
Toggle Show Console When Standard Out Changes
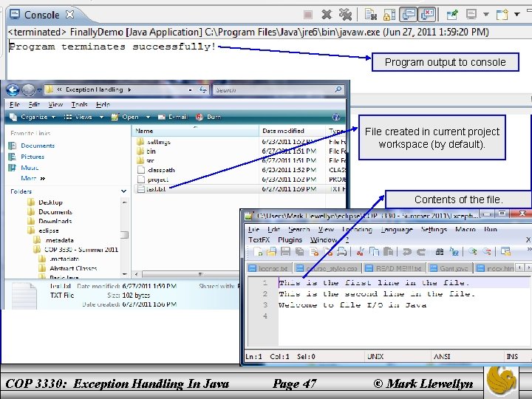point(409,15)
